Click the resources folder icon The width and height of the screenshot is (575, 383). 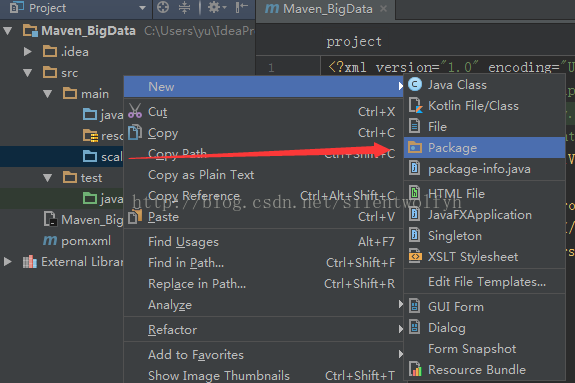(x=90, y=135)
